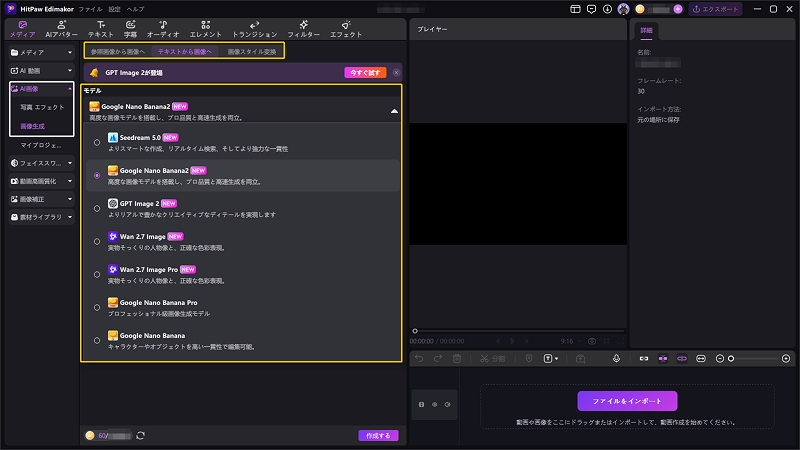Select the GPT Image 2 model radio
Image resolution: width=800 pixels, height=450 pixels.
click(x=97, y=209)
